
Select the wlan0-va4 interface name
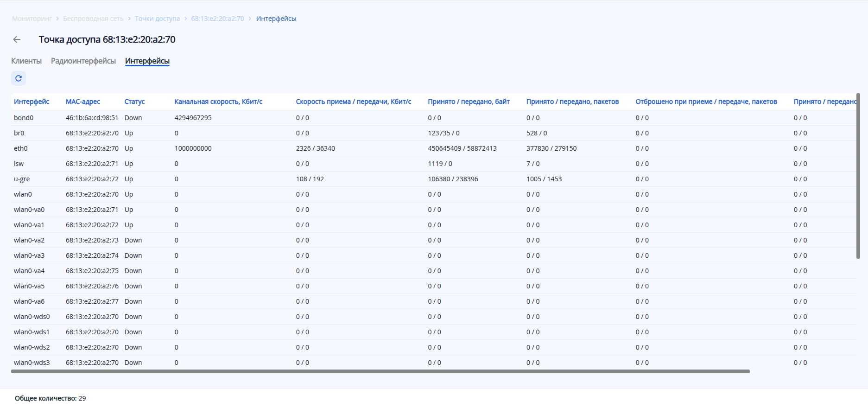pyautogui.click(x=29, y=271)
